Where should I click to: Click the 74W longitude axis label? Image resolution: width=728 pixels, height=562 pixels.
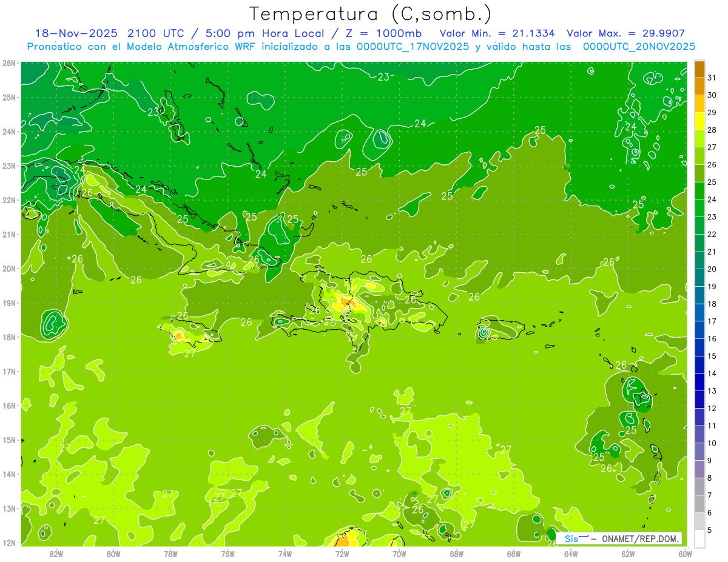pos(285,554)
